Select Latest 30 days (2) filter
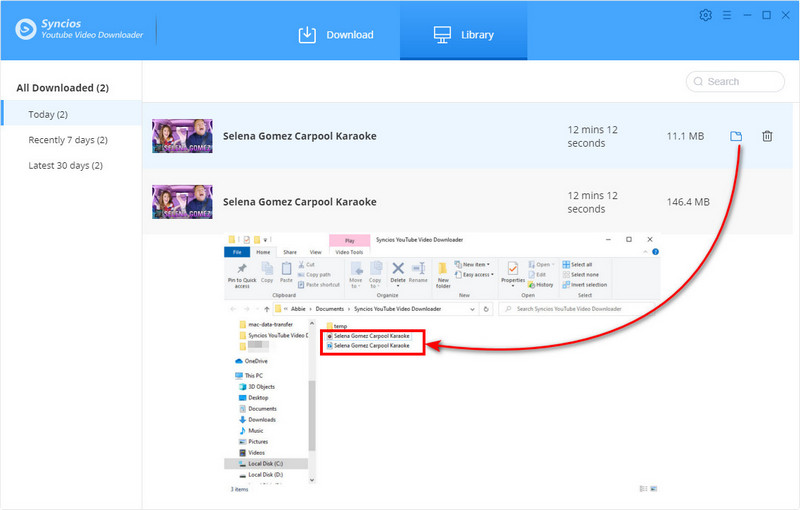The image size is (800, 510). coord(65,165)
